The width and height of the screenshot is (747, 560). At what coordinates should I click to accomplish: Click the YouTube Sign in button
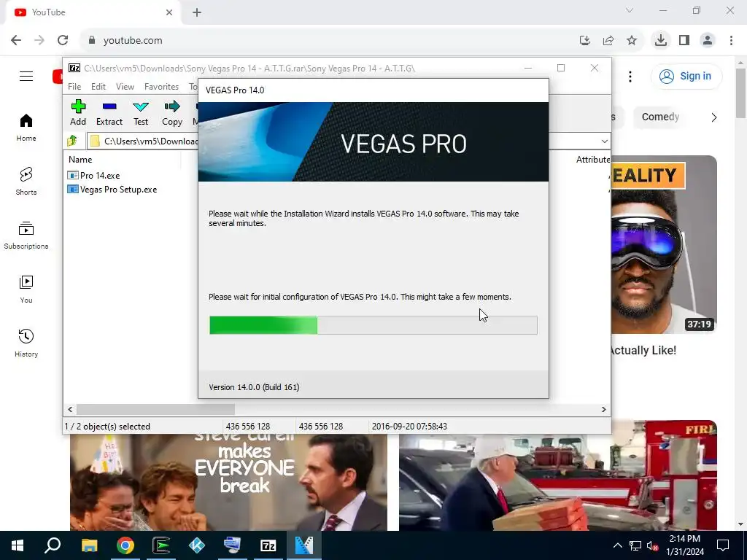pyautogui.click(x=686, y=76)
